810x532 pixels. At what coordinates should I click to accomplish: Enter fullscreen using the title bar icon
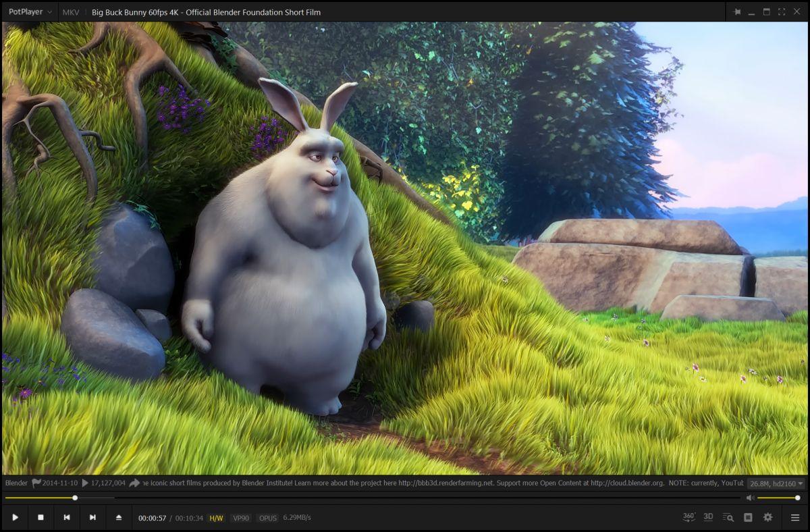click(x=782, y=12)
